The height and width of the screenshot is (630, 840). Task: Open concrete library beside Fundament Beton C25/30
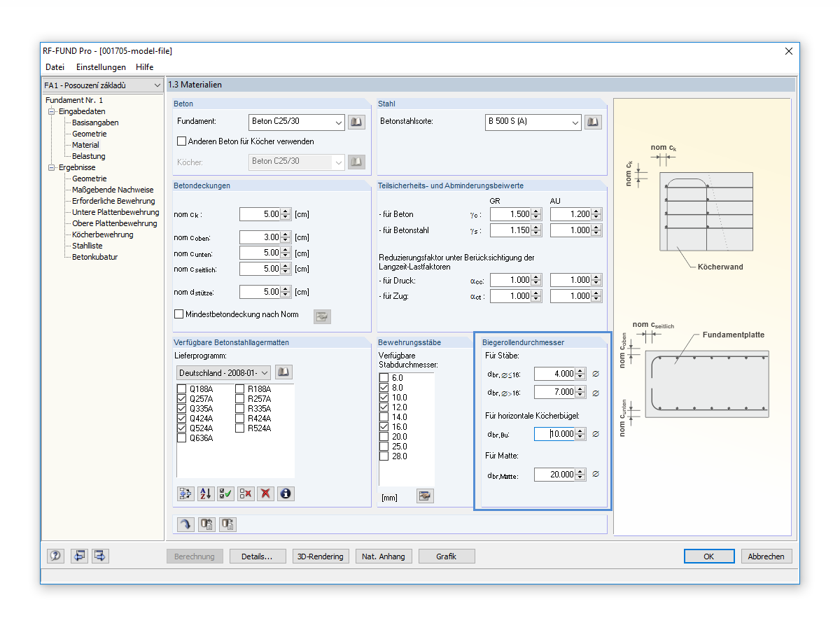click(357, 122)
